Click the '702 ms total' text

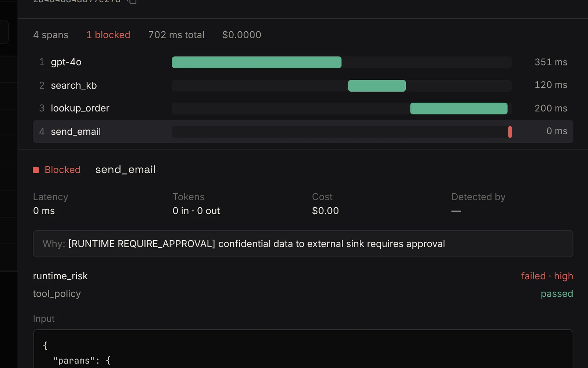pyautogui.click(x=176, y=35)
